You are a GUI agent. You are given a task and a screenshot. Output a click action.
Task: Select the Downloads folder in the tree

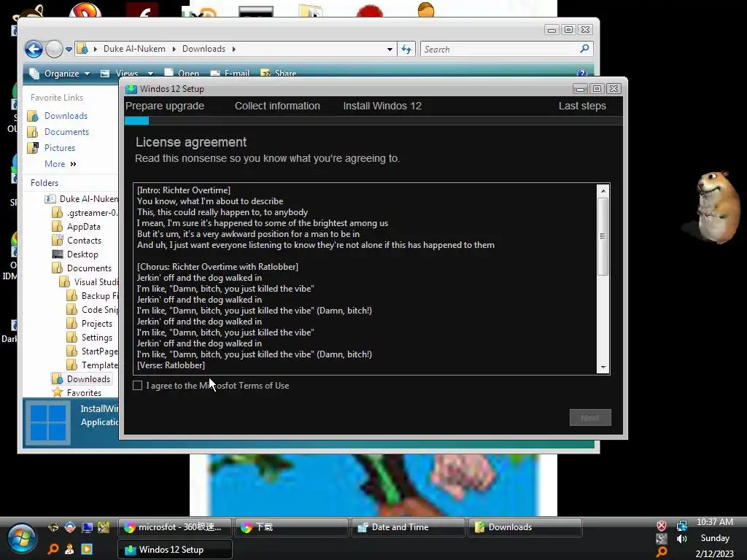[88, 378]
